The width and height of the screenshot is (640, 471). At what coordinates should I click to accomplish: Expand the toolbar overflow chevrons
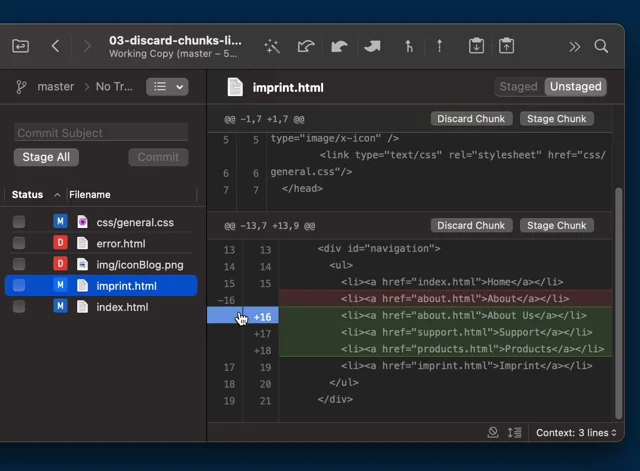pyautogui.click(x=574, y=46)
